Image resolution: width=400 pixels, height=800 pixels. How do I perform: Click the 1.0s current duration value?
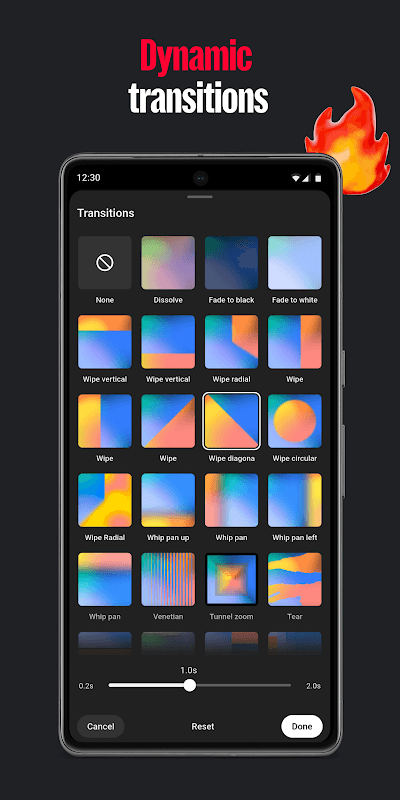click(x=189, y=670)
